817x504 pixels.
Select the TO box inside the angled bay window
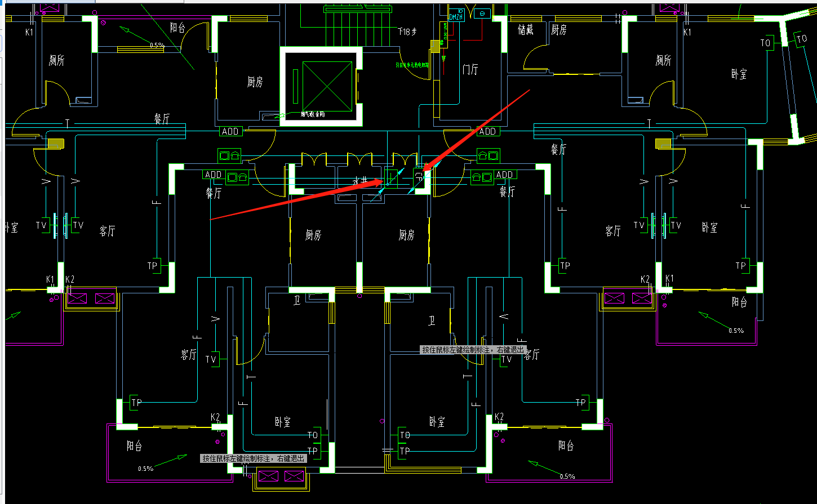[801, 38]
